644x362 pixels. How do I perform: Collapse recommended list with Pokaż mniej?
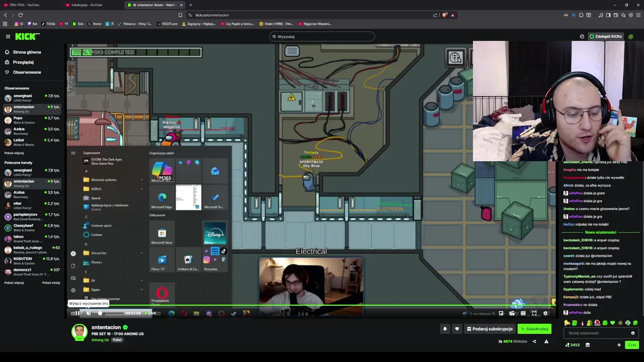pos(51,283)
